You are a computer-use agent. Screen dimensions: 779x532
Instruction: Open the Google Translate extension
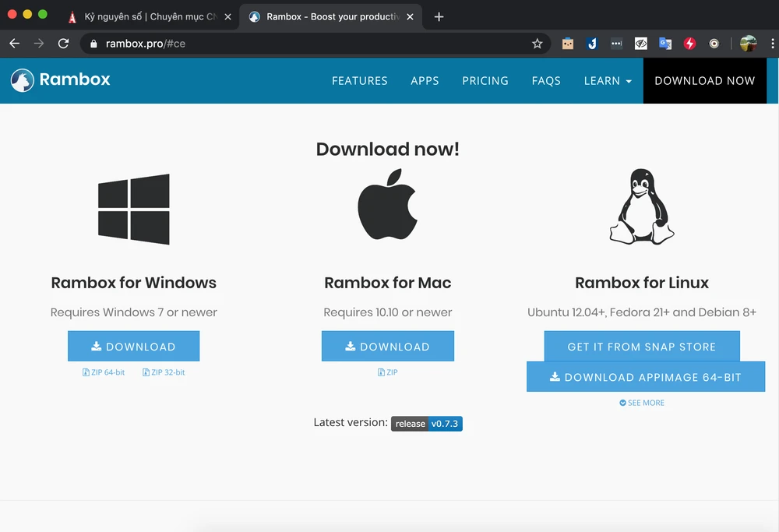point(665,44)
